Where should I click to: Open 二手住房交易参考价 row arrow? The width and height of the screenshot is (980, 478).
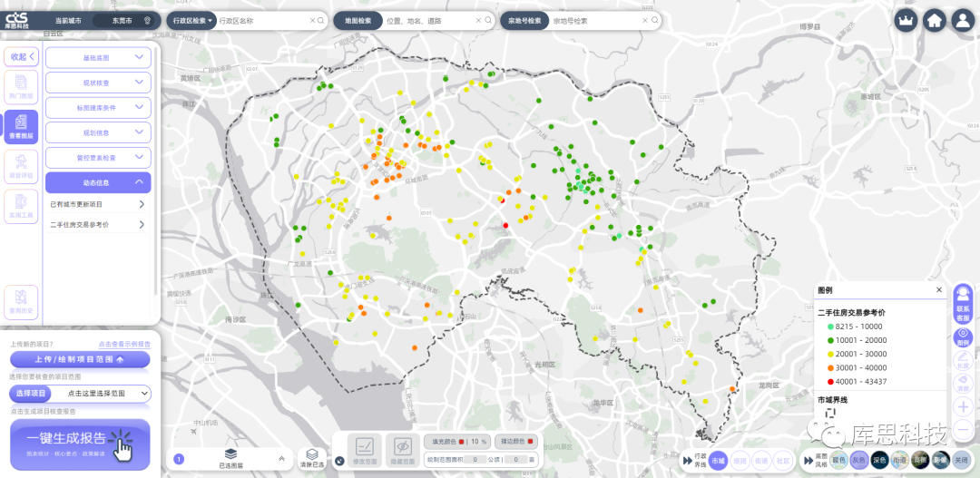(x=142, y=224)
